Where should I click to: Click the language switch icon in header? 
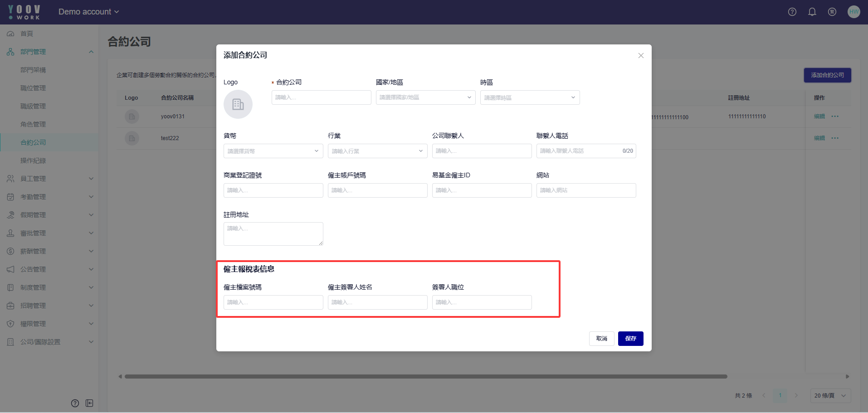832,12
